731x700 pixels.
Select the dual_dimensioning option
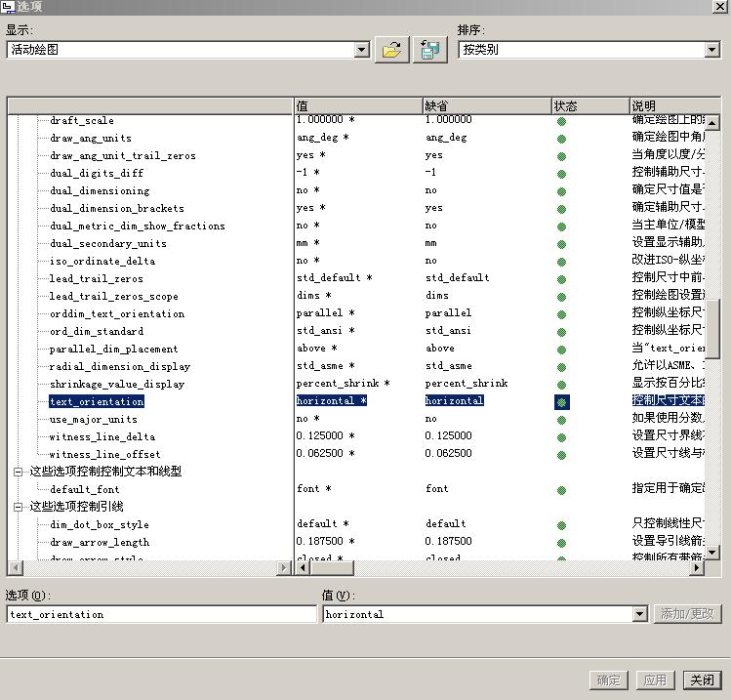tap(100, 190)
